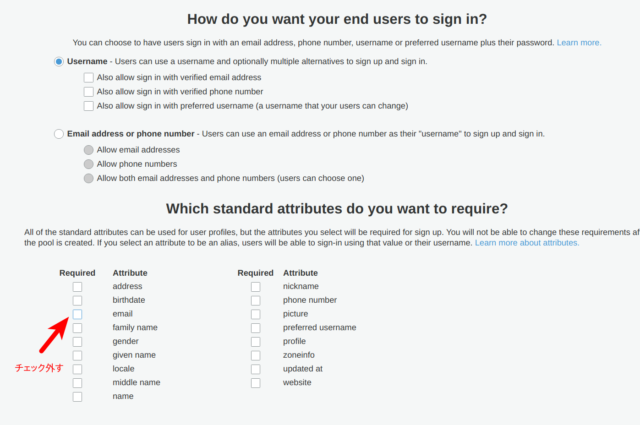Tick the phone number required checkbox
This screenshot has height=425, width=640.
(x=256, y=300)
